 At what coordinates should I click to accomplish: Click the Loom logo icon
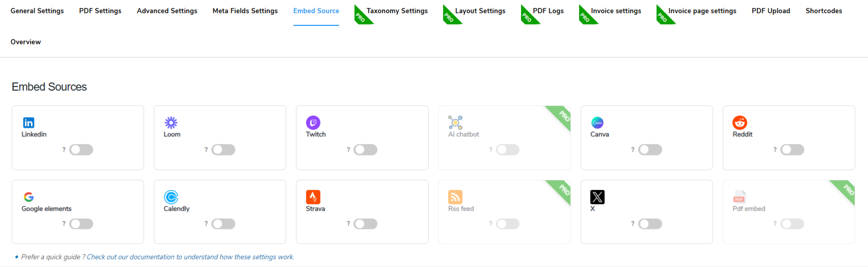(x=171, y=123)
